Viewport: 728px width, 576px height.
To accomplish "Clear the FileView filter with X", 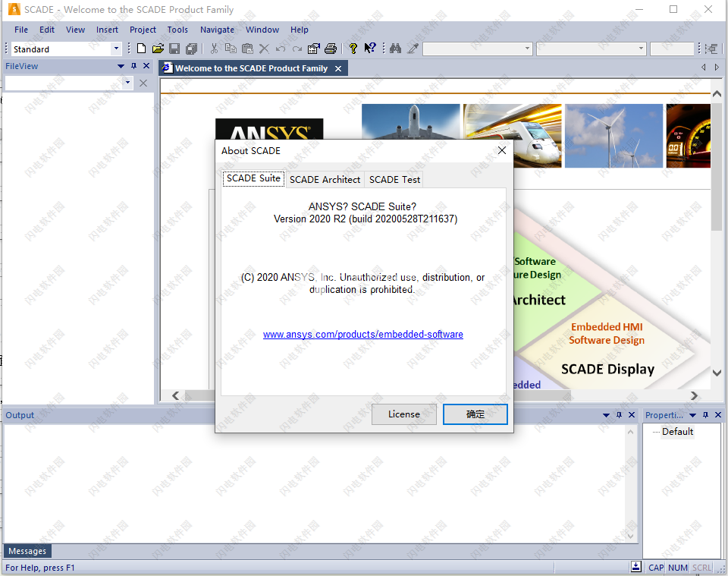I will tap(143, 83).
